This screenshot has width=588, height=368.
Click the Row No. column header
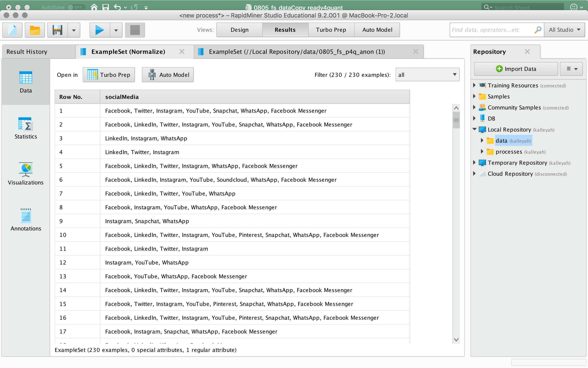click(77, 97)
